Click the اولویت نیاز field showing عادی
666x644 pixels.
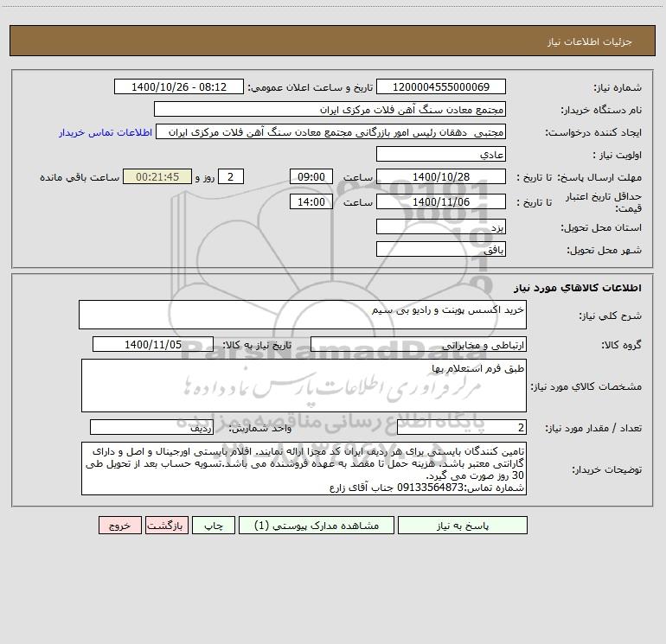coord(441,154)
